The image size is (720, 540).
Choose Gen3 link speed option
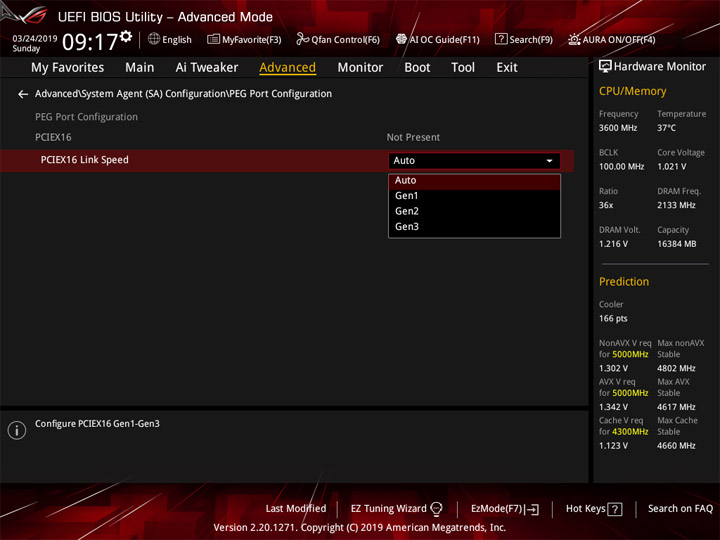coord(474,226)
